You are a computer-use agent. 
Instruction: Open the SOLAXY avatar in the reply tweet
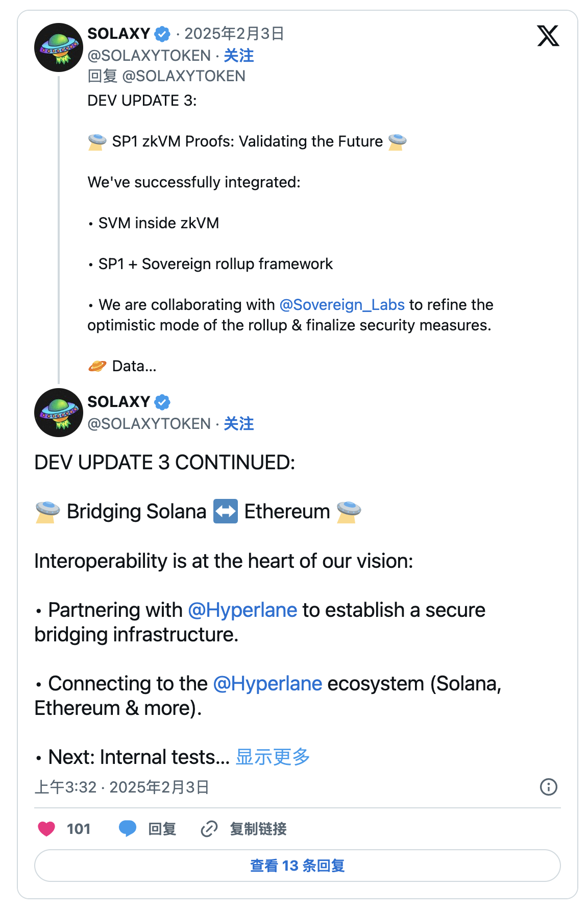click(x=59, y=413)
